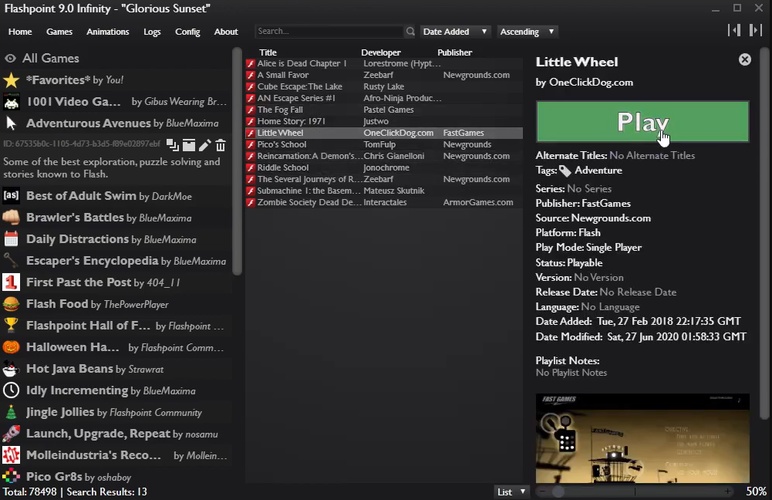Close the Little Wheel details panel

(745, 60)
